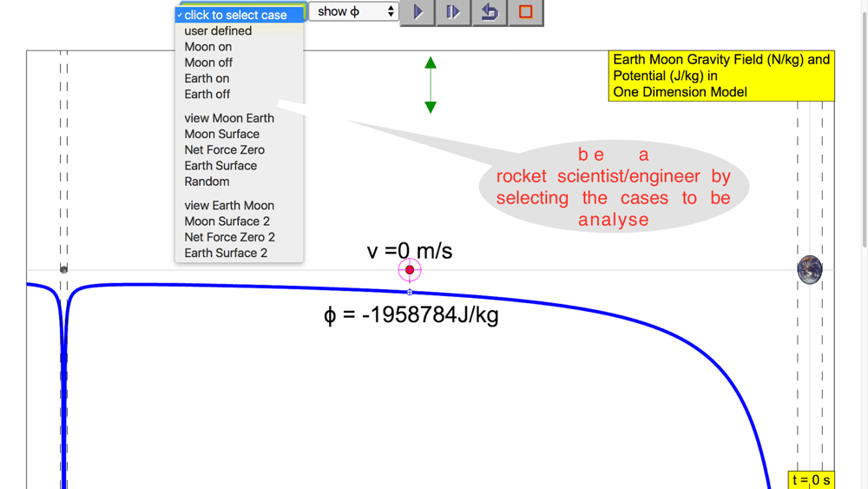
Task: Select 'click to select case' header option
Action: click(240, 15)
